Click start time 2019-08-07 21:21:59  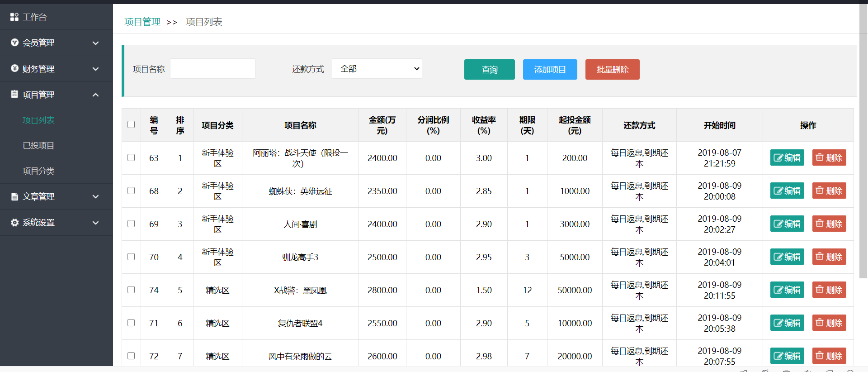pos(719,158)
